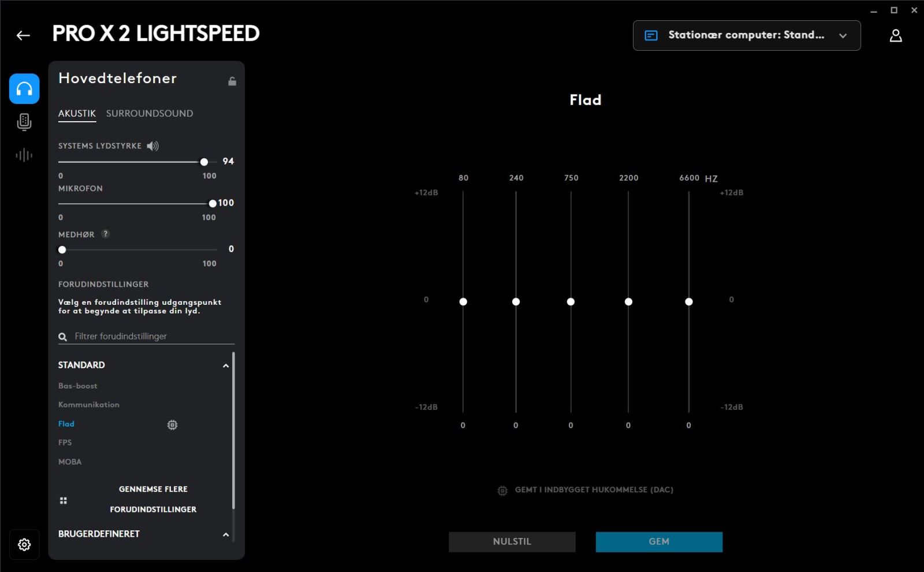The width and height of the screenshot is (924, 572).
Task: Focus the Filtrer forudindstillinger search field
Action: tap(147, 337)
